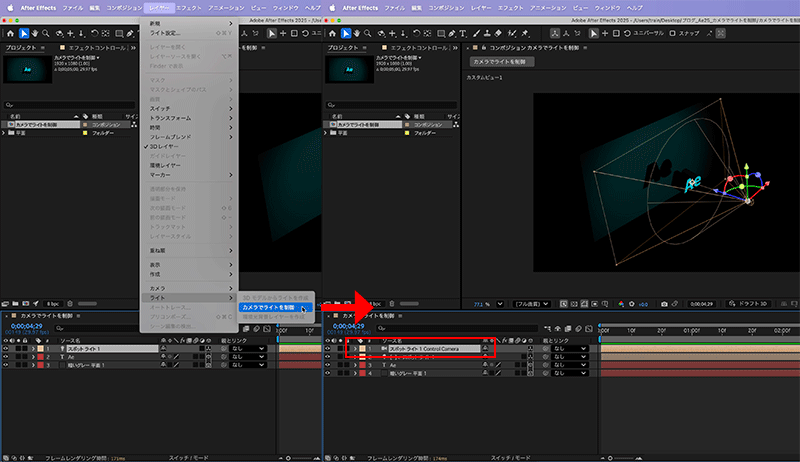800x462 pixels.
Task: Hide the Control Camera layer with eye toggle
Action: coord(329,348)
